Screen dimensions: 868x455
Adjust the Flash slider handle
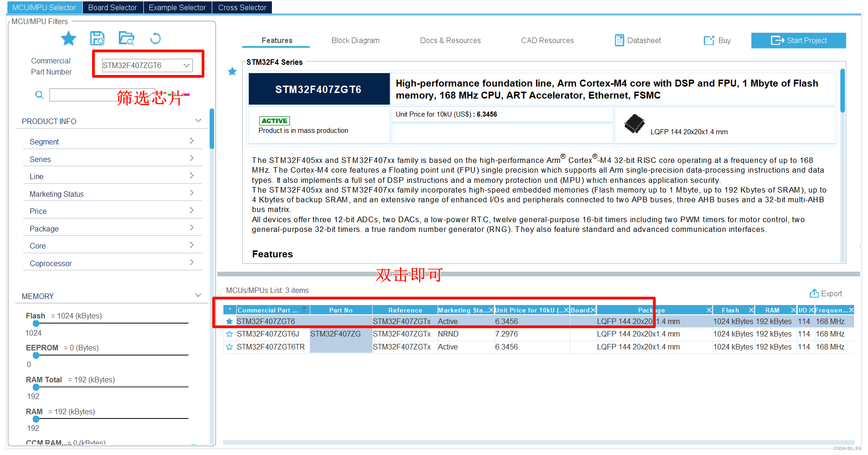point(36,324)
